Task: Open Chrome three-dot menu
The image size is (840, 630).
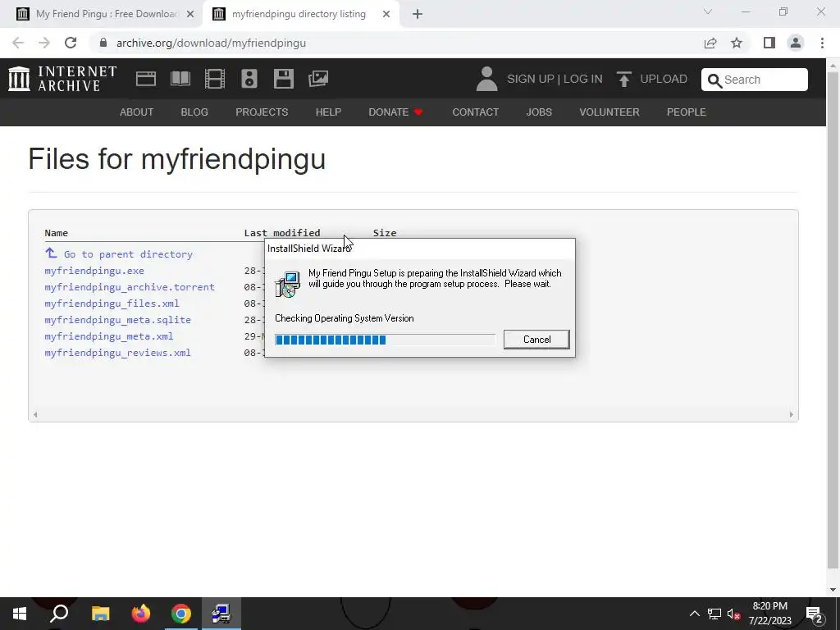Action: (x=822, y=43)
